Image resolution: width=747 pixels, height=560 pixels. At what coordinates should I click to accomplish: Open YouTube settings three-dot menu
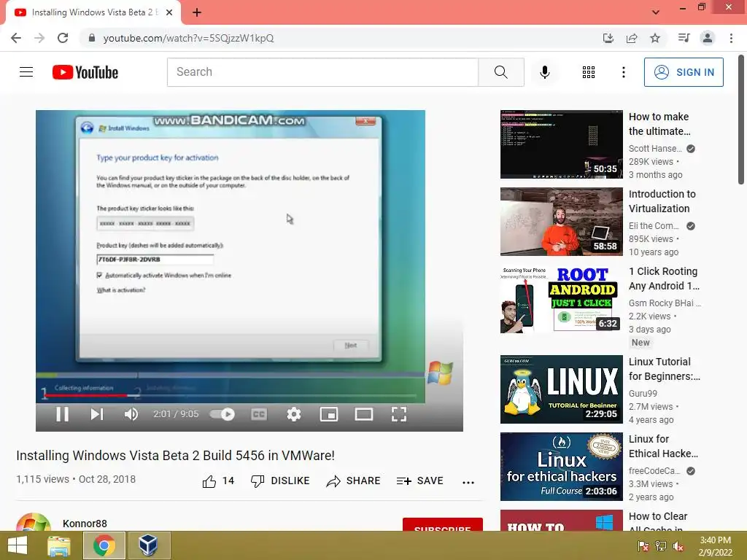[624, 72]
